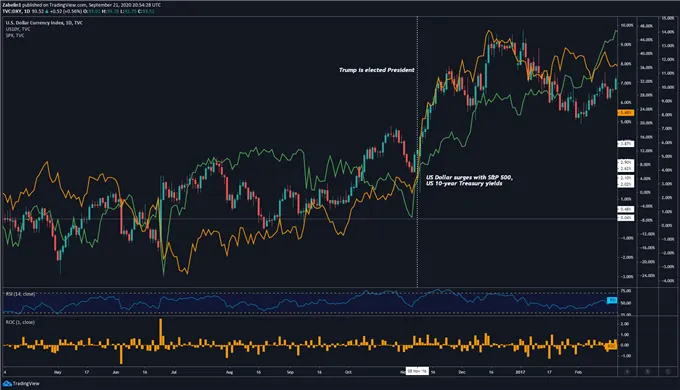
Task: Click the 15.00% label on the outer price scale
Action: click(668, 18)
